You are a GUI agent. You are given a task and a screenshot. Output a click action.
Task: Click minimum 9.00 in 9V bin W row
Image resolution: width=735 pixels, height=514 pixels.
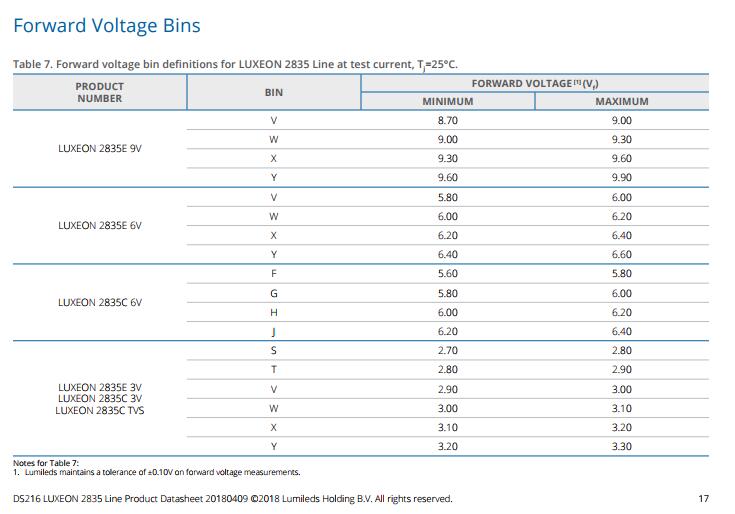point(448,140)
